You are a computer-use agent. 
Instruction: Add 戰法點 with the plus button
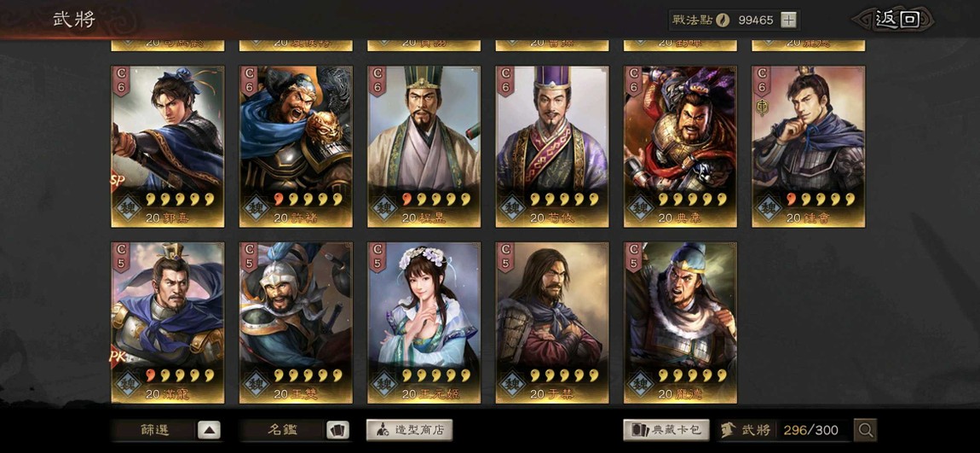click(789, 20)
